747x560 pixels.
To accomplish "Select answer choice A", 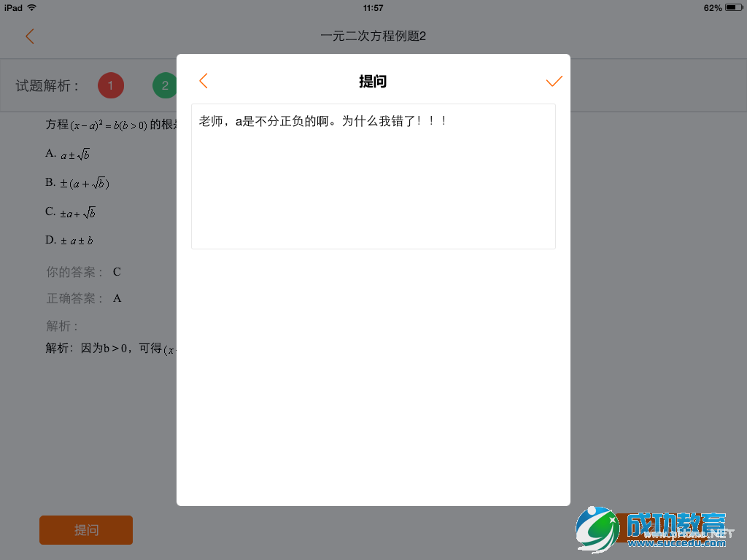I will [x=69, y=154].
